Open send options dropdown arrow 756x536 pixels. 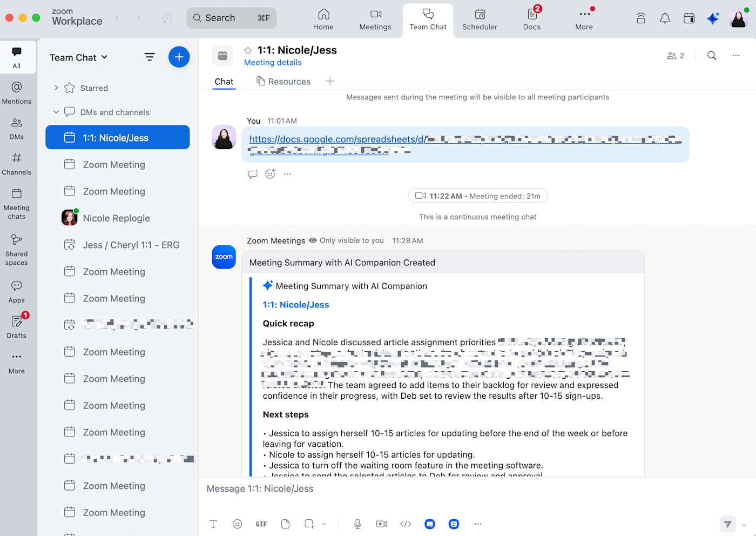(x=744, y=525)
